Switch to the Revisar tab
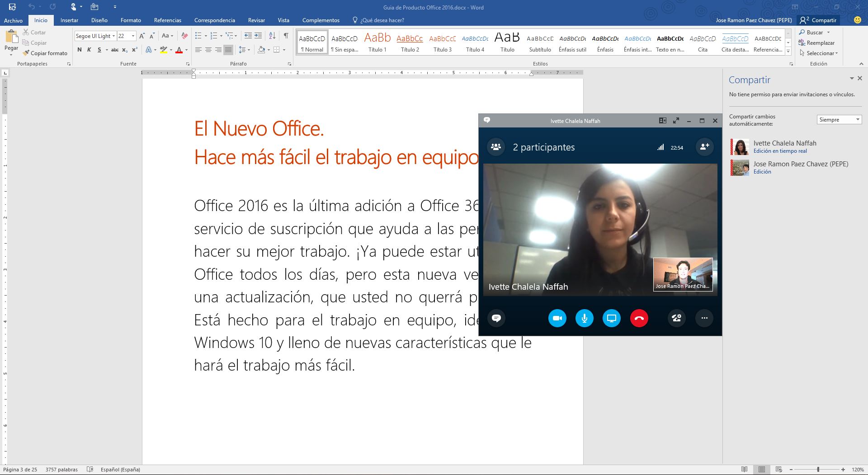The width and height of the screenshot is (868, 475). pos(256,20)
